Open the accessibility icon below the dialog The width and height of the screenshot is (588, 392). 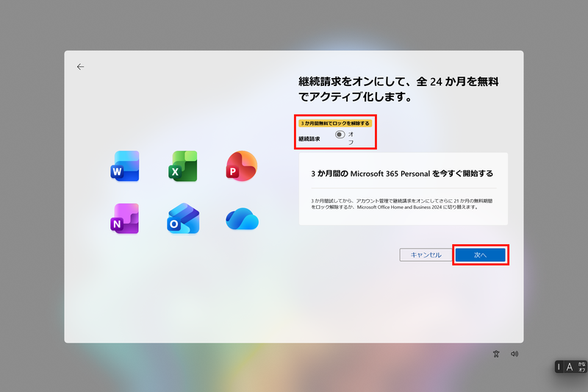(x=496, y=354)
